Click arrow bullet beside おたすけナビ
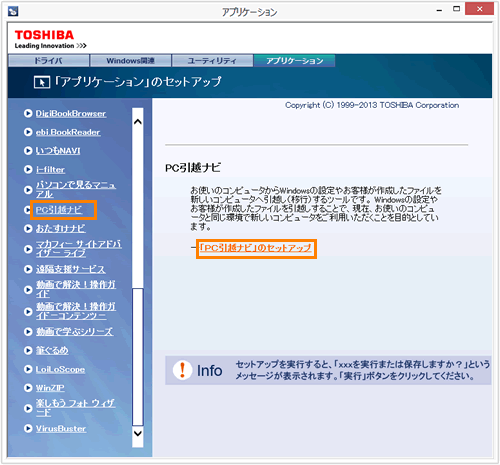The width and height of the screenshot is (500, 465). point(28,229)
